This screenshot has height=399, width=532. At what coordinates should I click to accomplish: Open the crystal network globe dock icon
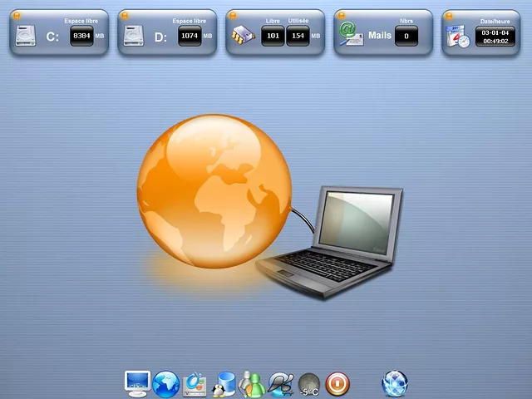[x=395, y=383]
